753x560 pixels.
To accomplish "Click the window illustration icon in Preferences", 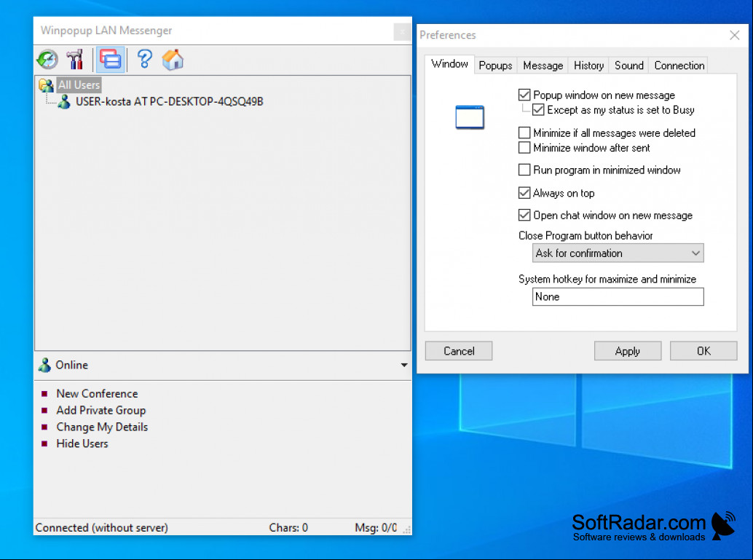I will tap(470, 117).
